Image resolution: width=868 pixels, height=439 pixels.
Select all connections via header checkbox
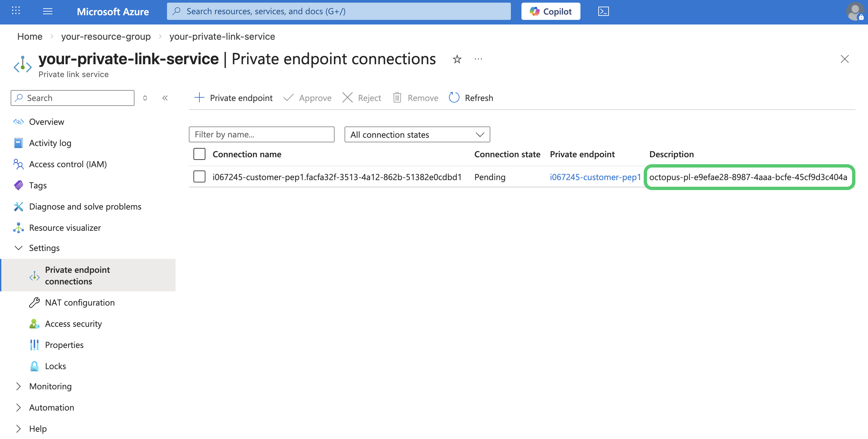coord(199,154)
